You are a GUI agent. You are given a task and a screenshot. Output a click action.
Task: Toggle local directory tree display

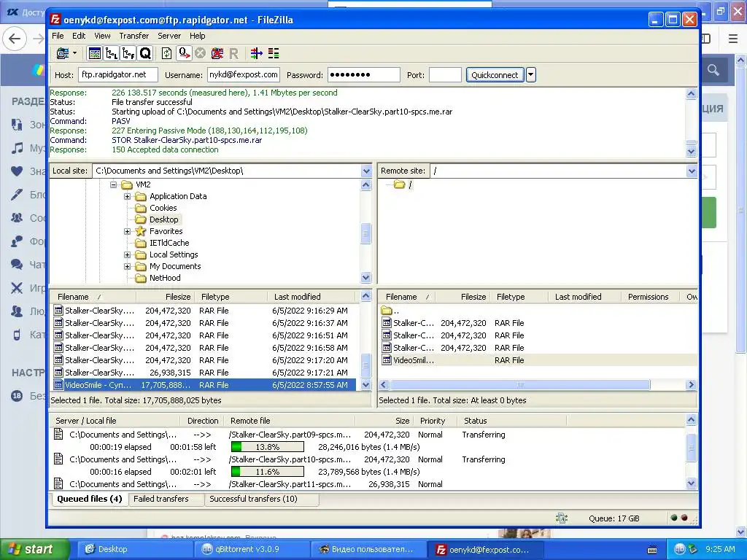[x=112, y=53]
